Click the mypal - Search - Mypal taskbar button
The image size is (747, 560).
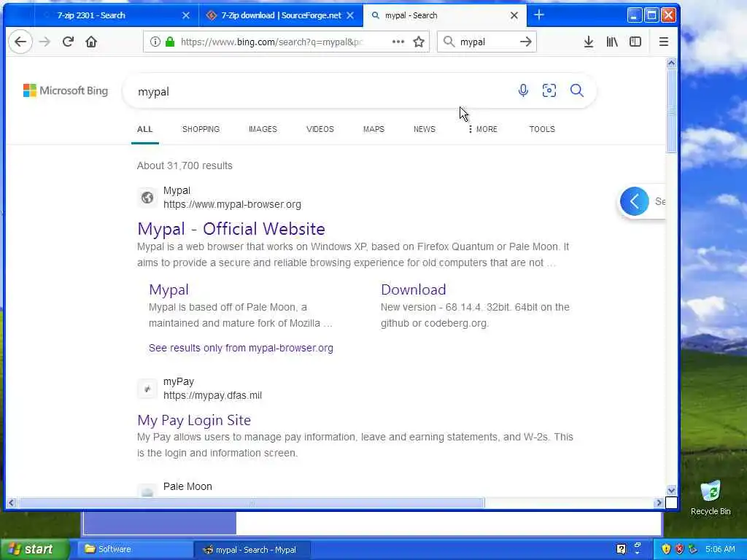252,550
